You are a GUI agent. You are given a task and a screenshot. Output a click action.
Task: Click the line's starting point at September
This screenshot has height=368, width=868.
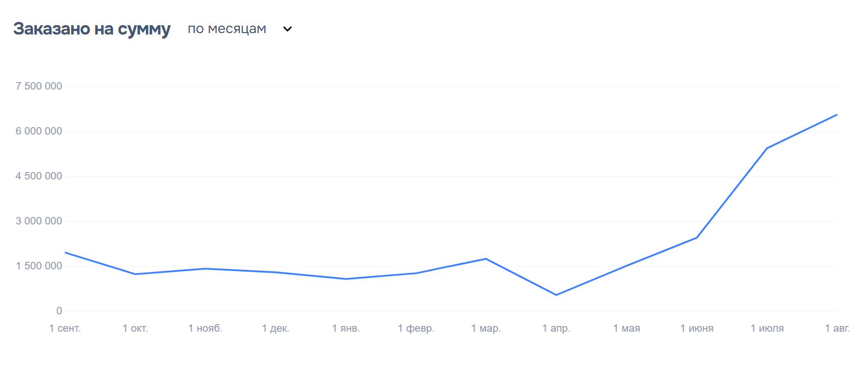66,252
